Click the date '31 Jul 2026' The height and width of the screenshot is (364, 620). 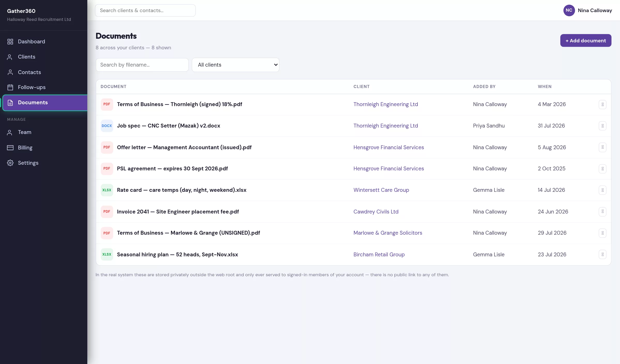pyautogui.click(x=551, y=126)
